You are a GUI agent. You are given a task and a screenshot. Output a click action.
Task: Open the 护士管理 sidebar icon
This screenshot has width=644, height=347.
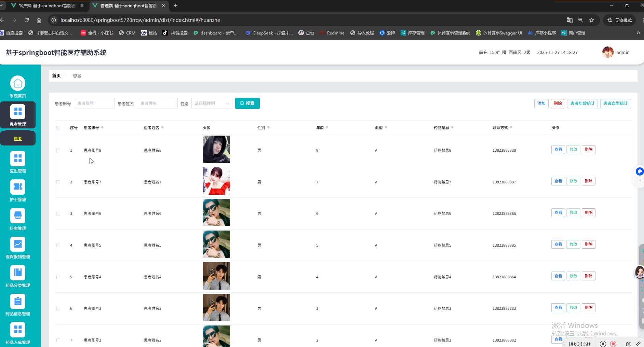[x=18, y=187]
